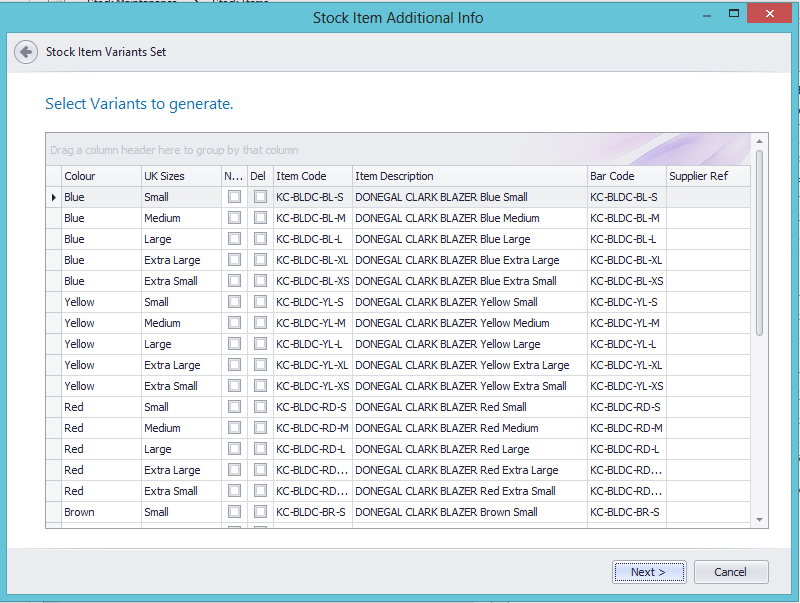Sort by the Supplier Ref column header
Viewport: 800px width, 603px height.
click(708, 176)
